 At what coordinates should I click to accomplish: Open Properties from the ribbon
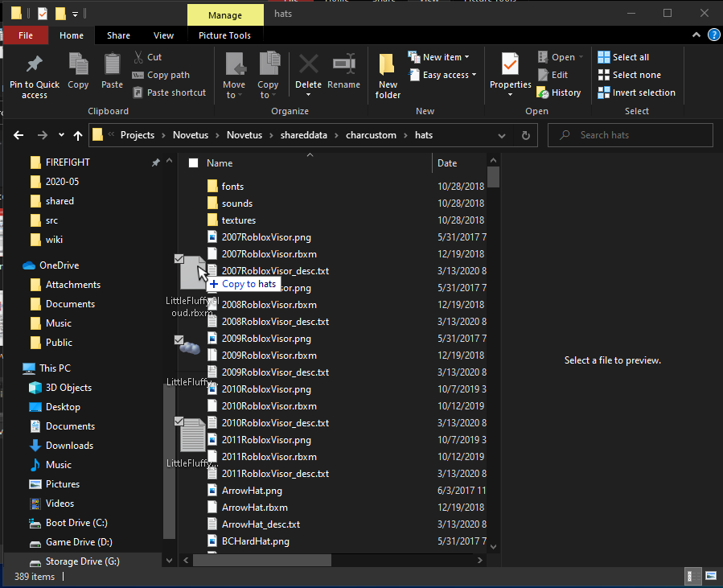click(510, 65)
